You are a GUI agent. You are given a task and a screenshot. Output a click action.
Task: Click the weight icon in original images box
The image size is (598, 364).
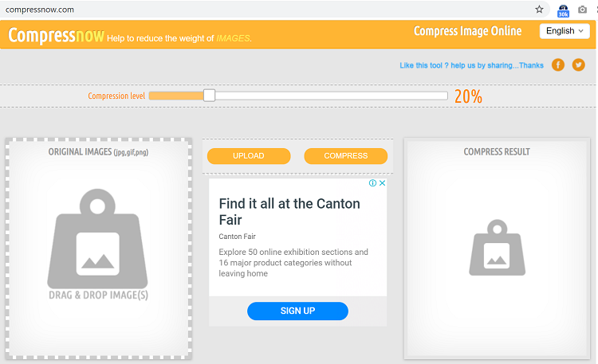point(97,239)
